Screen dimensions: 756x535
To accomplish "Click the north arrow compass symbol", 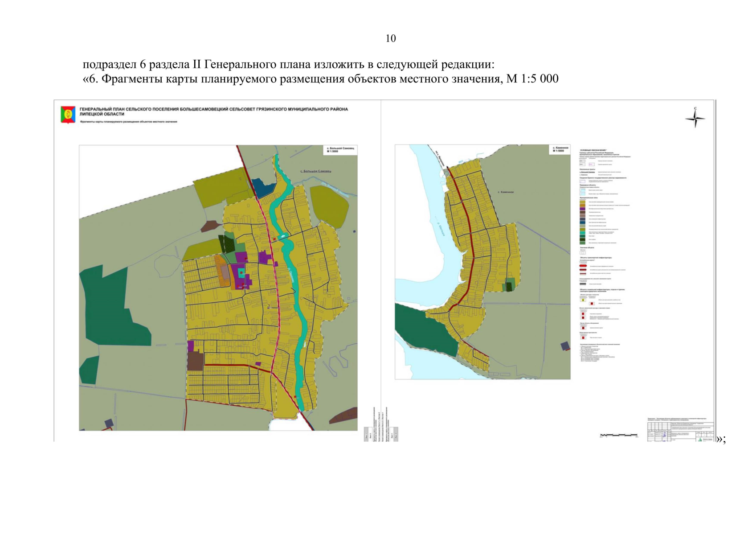I will click(x=695, y=118).
